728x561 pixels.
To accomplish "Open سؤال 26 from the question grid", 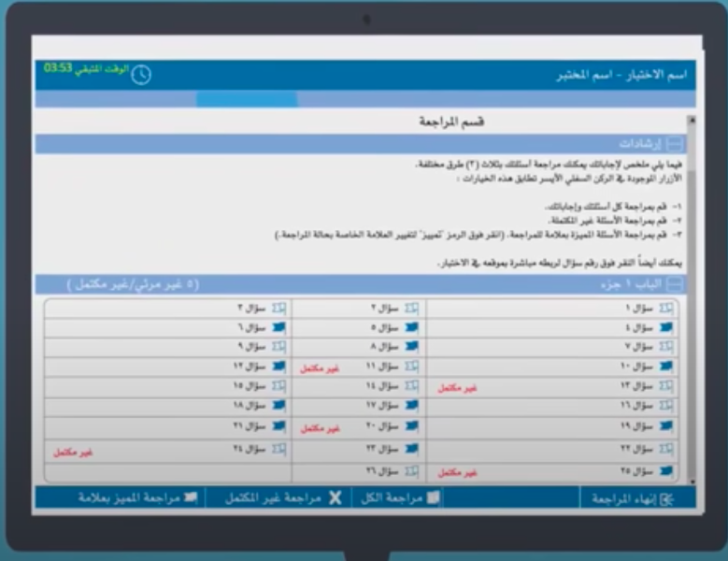I will [x=383, y=471].
